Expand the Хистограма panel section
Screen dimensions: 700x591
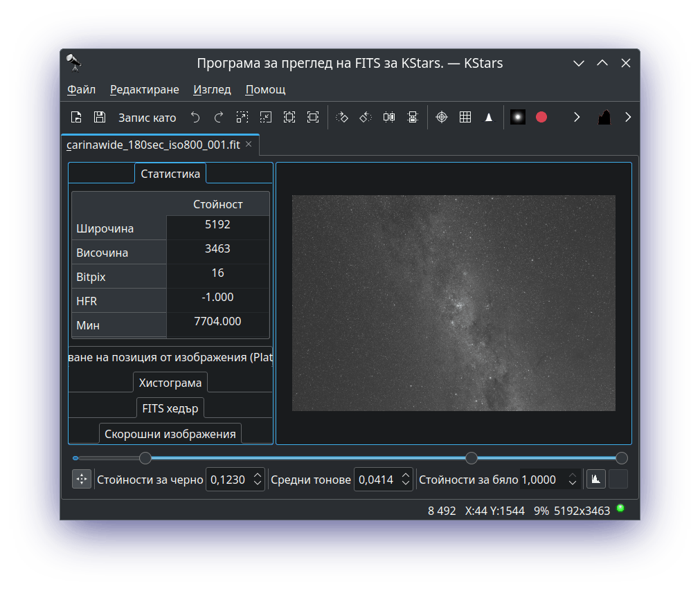point(170,383)
